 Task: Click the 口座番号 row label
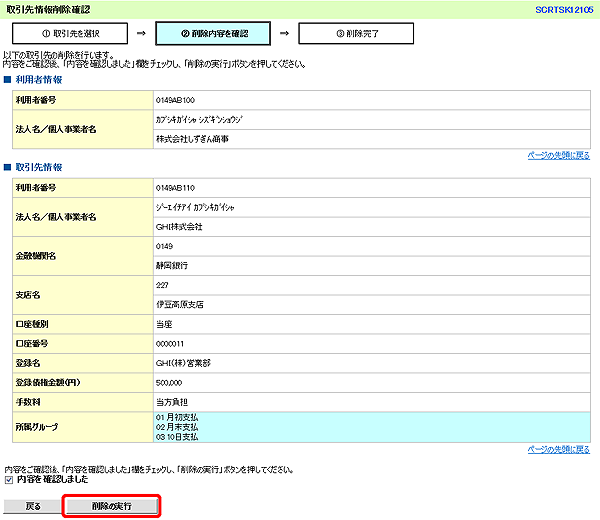(x=32, y=344)
